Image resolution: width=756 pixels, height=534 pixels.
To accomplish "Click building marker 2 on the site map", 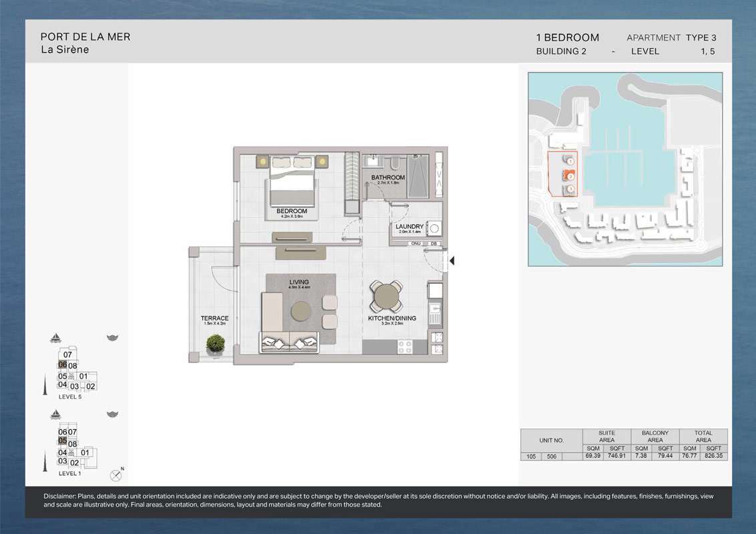I will (570, 176).
